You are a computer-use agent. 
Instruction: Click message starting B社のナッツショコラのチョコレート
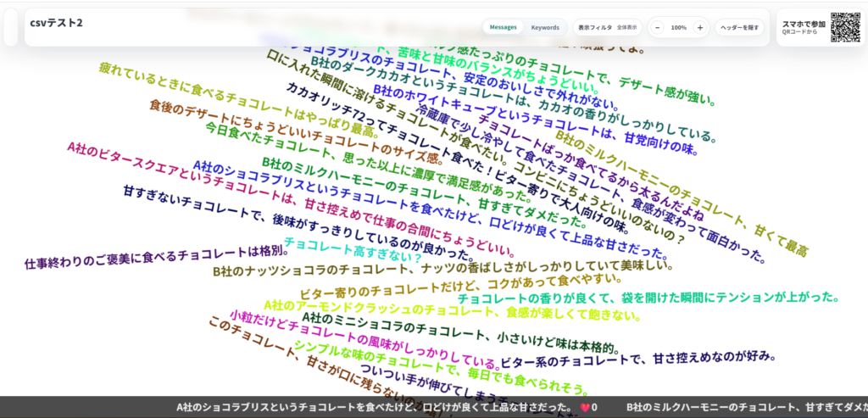tap(442, 270)
